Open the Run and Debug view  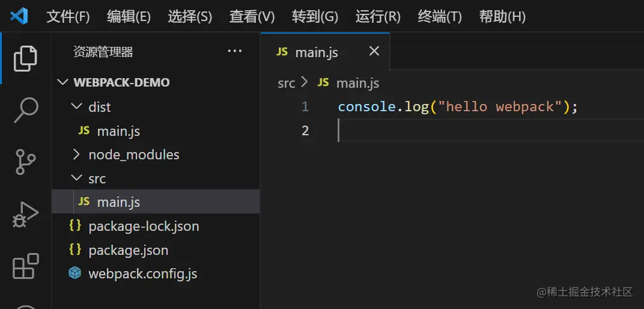coord(25,214)
